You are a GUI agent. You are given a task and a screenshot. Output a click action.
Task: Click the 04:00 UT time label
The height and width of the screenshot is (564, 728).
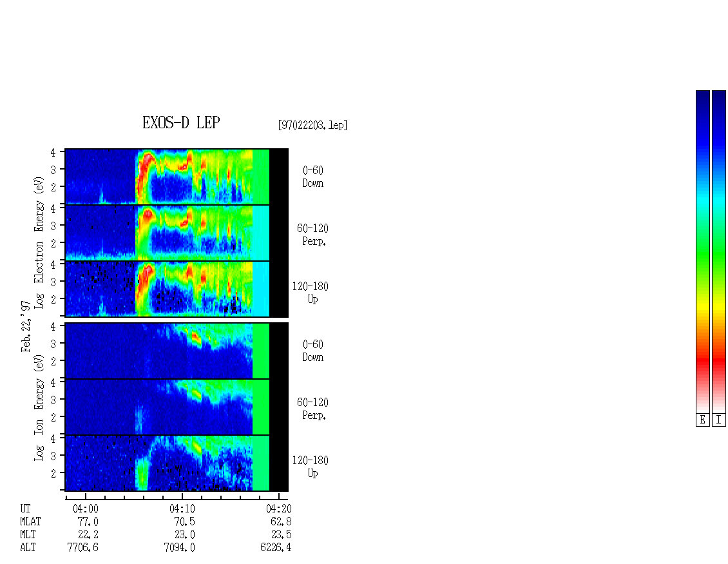(86, 509)
